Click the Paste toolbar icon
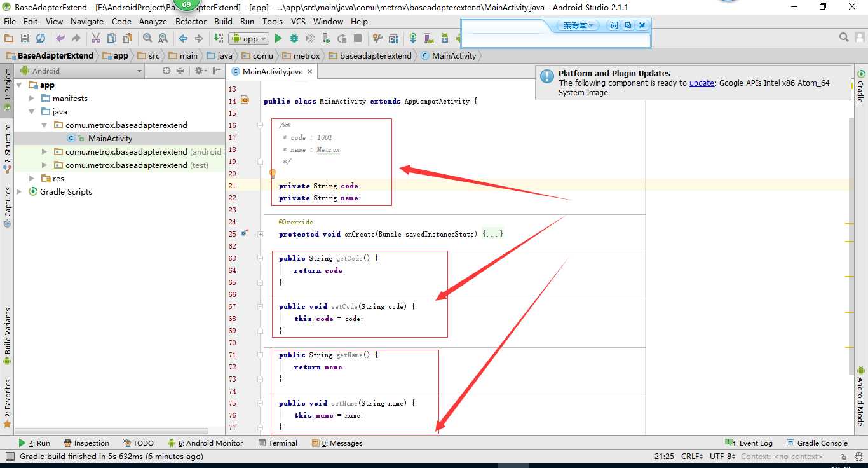The height and width of the screenshot is (468, 868). point(126,38)
